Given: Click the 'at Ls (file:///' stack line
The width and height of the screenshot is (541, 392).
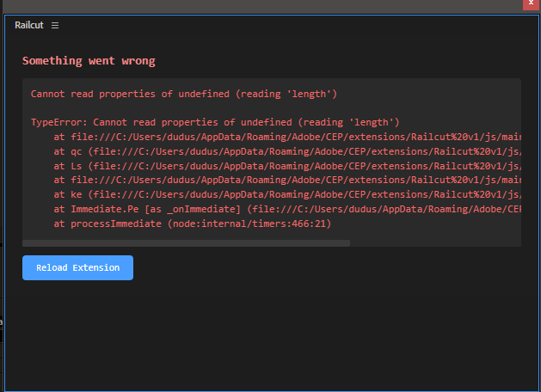Looking at the screenshot, I should 287,166.
